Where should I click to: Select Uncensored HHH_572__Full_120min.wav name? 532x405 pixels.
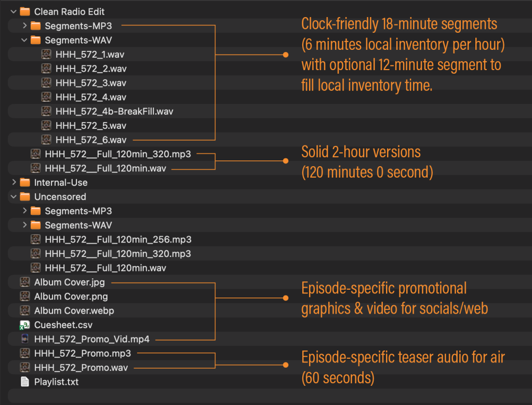pos(105,268)
